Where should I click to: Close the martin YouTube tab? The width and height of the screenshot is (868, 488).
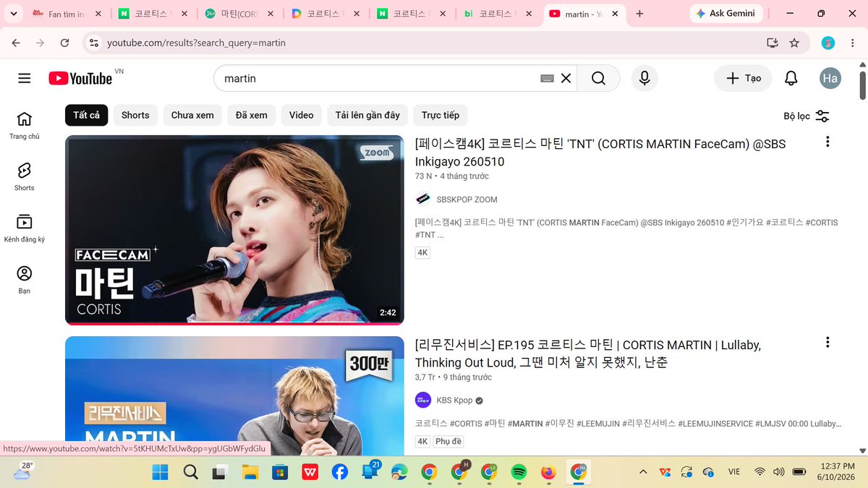[x=616, y=14]
